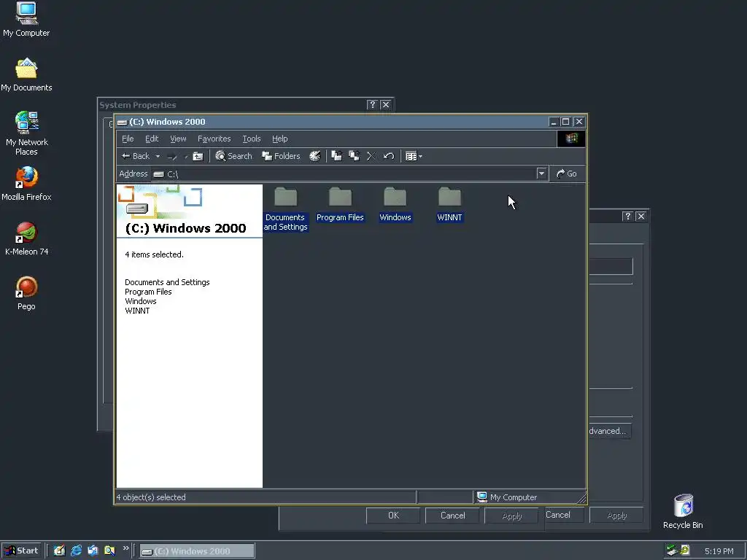
Task: Click third Quick Launch icon (Outlook Express)
Action: click(93, 551)
